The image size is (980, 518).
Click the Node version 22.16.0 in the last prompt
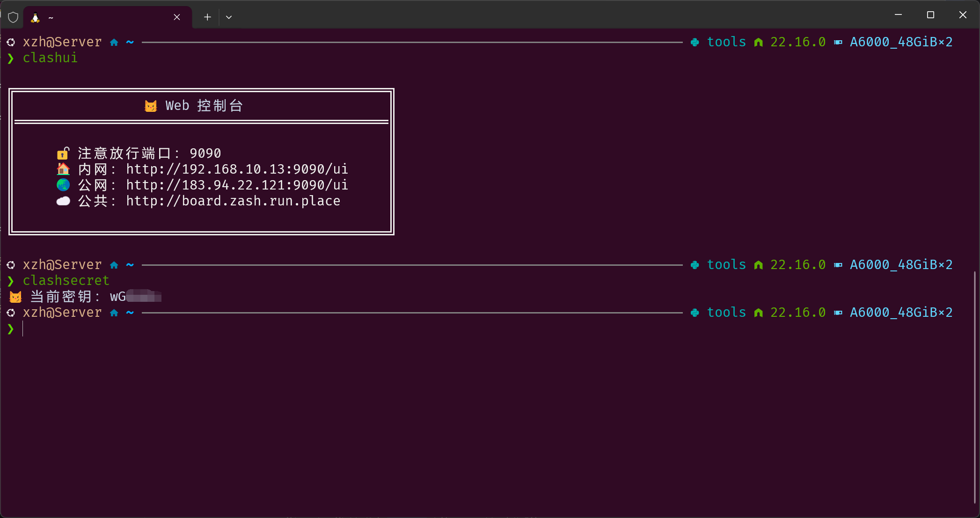798,312
